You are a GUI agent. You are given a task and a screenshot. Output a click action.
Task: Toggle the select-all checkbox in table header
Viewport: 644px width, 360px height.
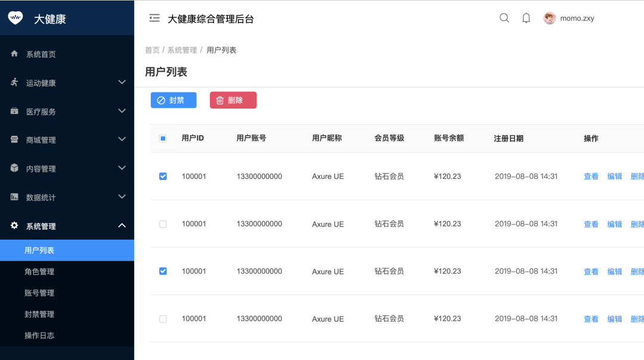pos(163,138)
